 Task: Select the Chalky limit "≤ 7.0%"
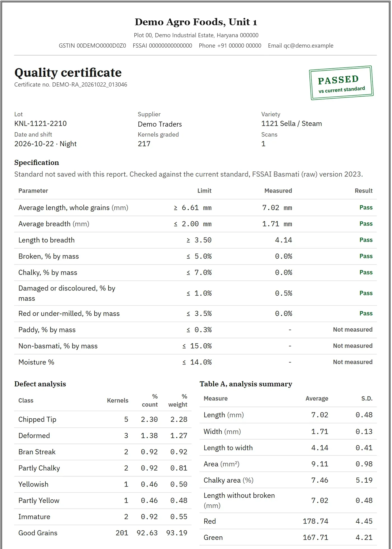[x=199, y=273]
